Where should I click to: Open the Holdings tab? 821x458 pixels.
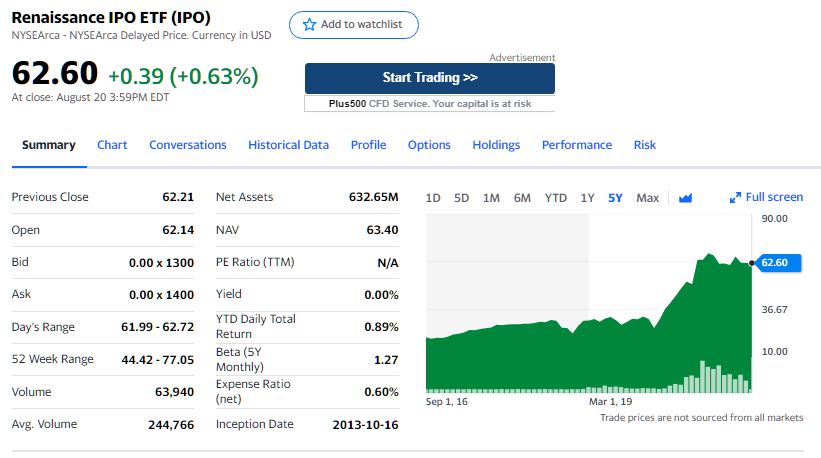click(496, 145)
